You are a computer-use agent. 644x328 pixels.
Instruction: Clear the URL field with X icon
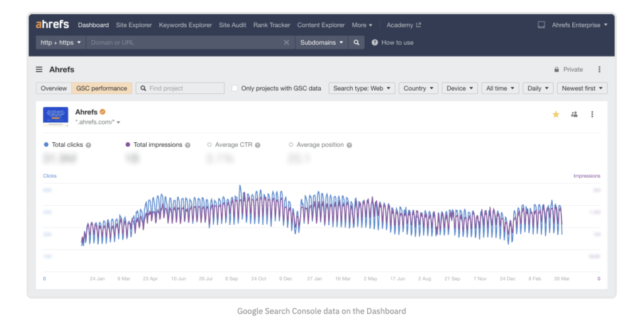click(x=286, y=43)
